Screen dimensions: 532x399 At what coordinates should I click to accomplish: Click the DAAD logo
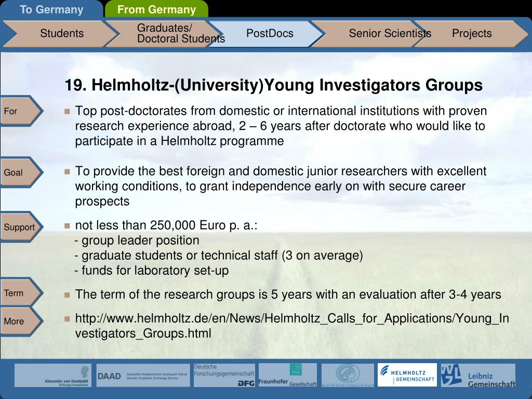click(x=143, y=375)
